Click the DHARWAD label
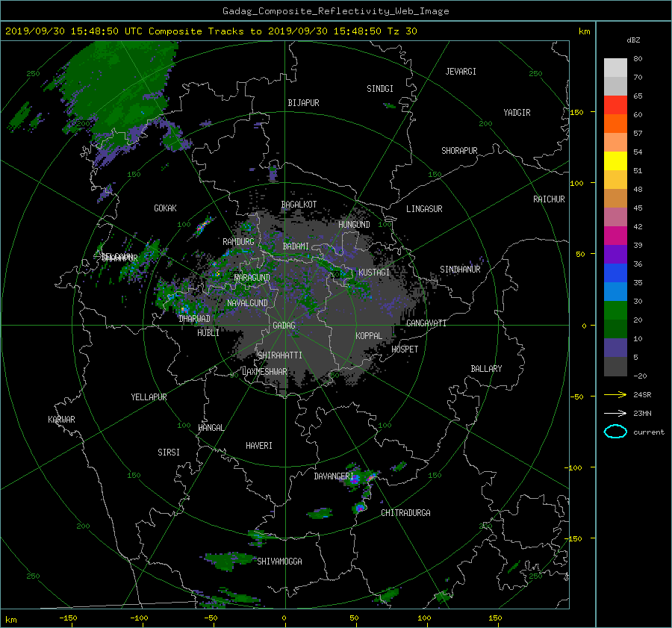This screenshot has height=628, width=672. tap(195, 319)
